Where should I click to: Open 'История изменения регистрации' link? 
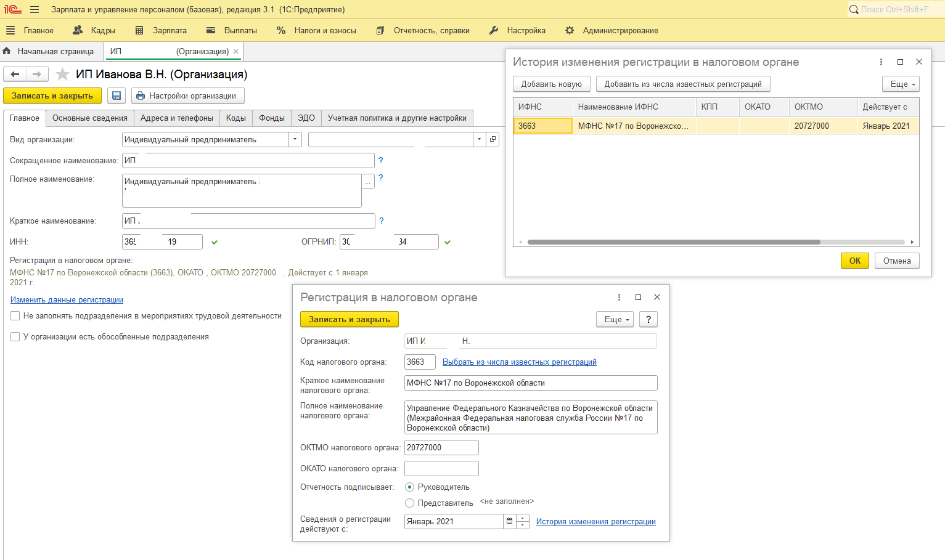click(x=595, y=522)
